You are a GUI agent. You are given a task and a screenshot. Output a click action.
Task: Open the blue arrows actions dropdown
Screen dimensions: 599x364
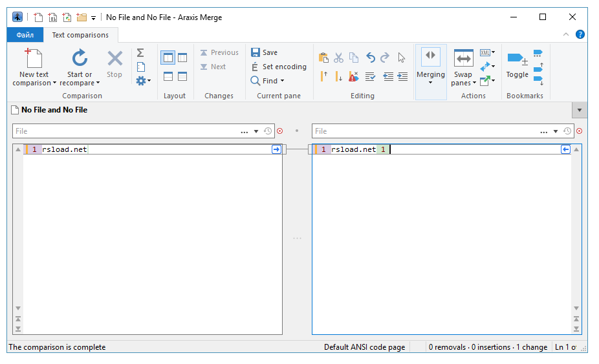click(x=488, y=67)
